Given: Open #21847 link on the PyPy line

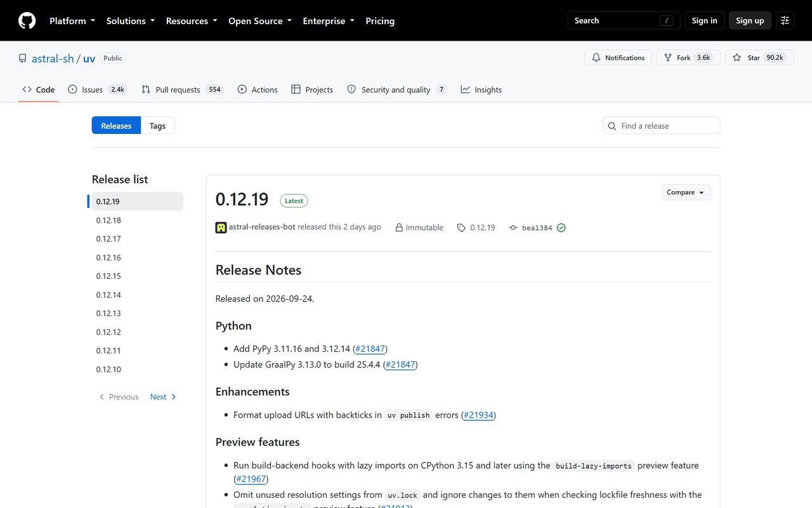Looking at the screenshot, I should (x=370, y=349).
